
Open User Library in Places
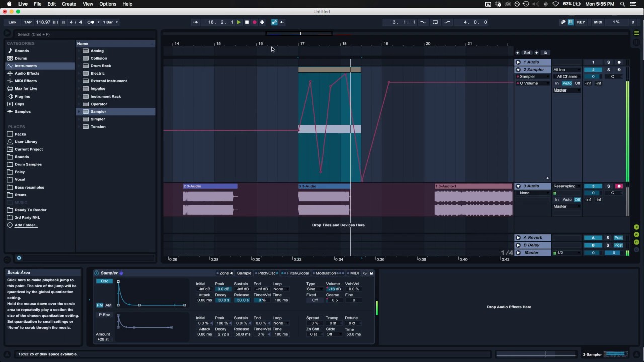(26, 142)
